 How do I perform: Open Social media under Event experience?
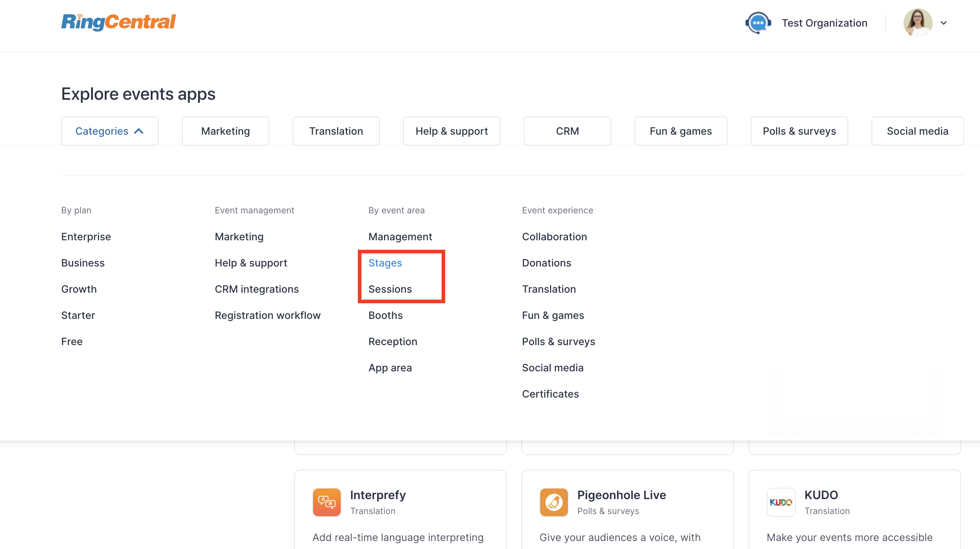(x=552, y=368)
